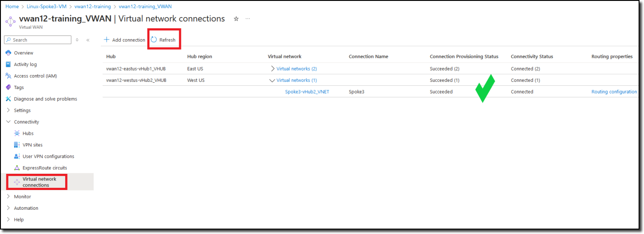
Task: Click the Spoke3 connection name cell
Action: 356,92
